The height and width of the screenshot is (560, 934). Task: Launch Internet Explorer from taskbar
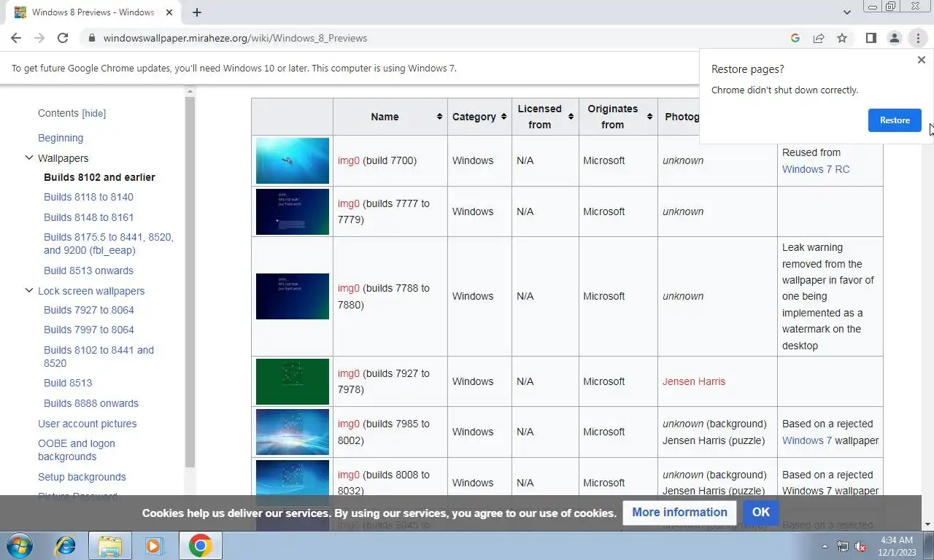pos(66,545)
